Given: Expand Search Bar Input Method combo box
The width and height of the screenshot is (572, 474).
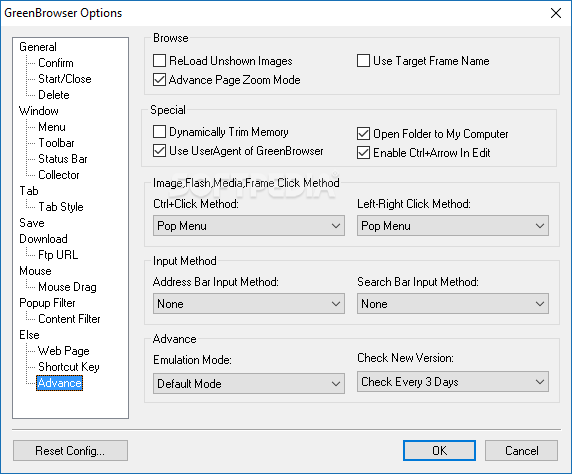Looking at the screenshot, I should point(453,304).
